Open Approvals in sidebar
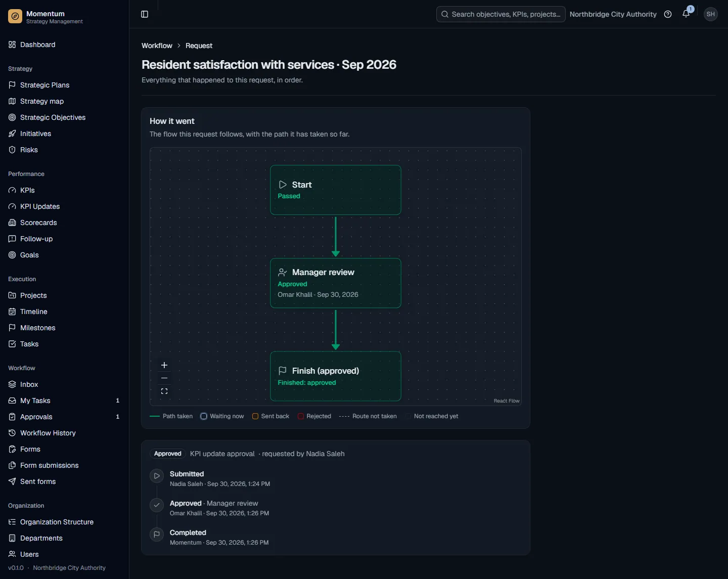Image resolution: width=728 pixels, height=579 pixels. (64, 417)
